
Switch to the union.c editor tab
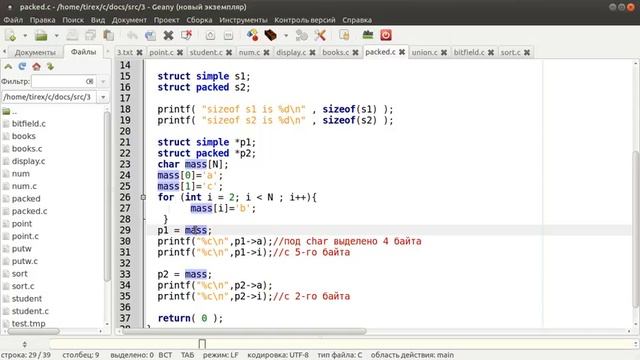click(424, 52)
